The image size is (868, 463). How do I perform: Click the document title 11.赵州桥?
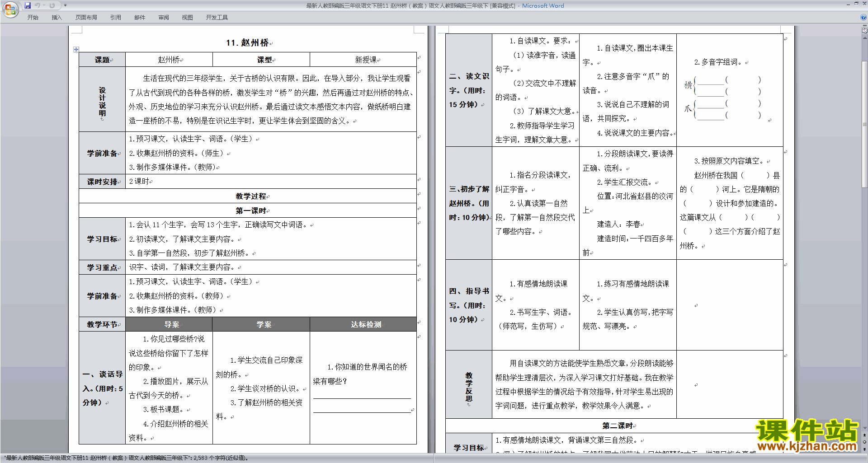point(248,42)
